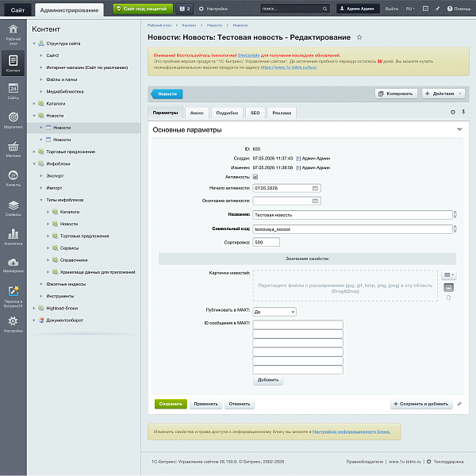This screenshot has height=476, width=476.
Task: Toggle the top panel pin icon
Action: coord(437,9)
